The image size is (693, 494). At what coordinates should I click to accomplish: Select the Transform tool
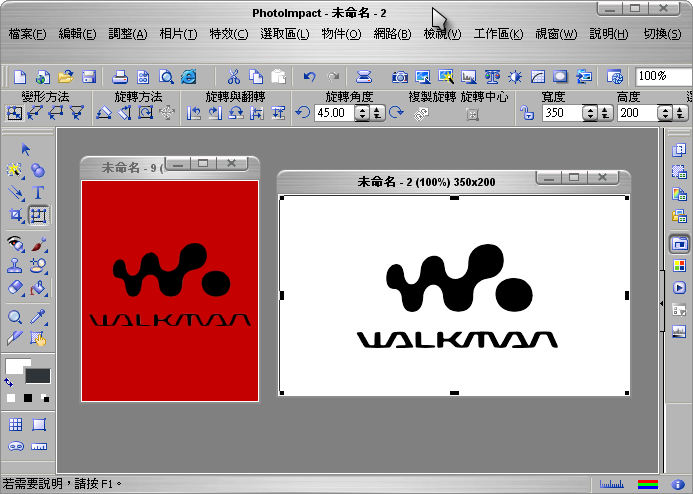point(38,215)
